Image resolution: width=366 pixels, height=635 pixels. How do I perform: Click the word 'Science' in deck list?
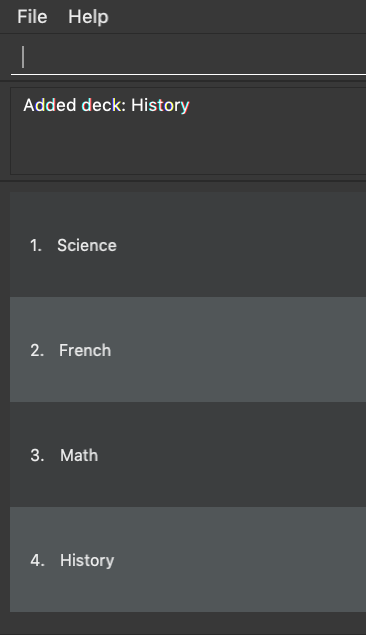87,245
